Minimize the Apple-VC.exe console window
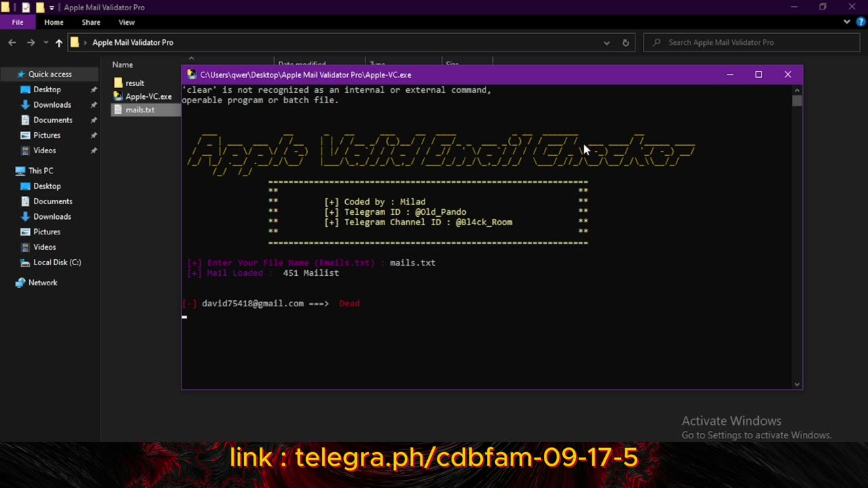 coord(730,75)
